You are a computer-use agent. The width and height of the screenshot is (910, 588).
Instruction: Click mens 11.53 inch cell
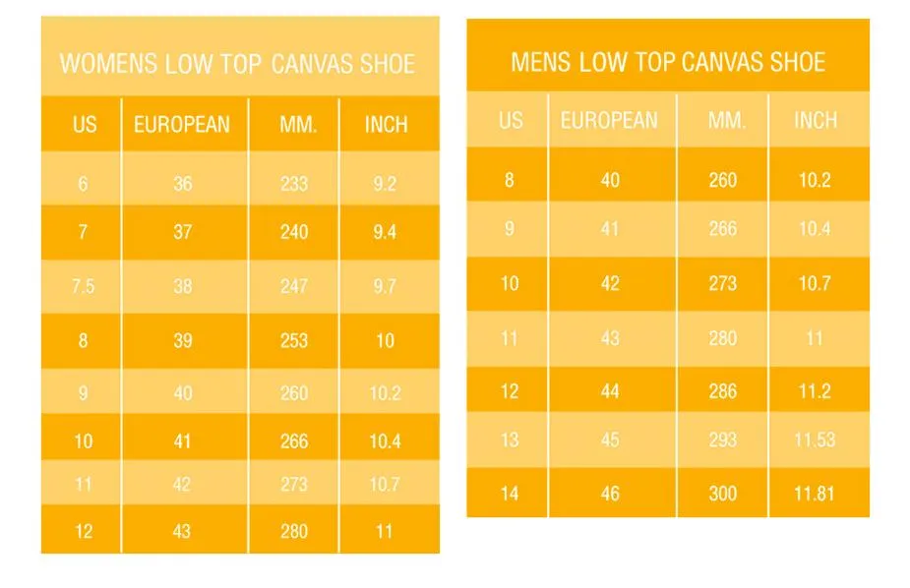[x=815, y=440]
